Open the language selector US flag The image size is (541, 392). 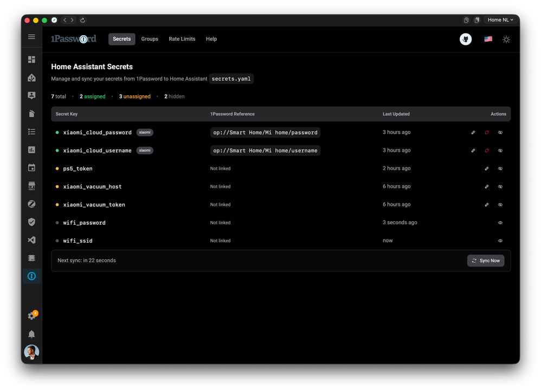tap(488, 39)
